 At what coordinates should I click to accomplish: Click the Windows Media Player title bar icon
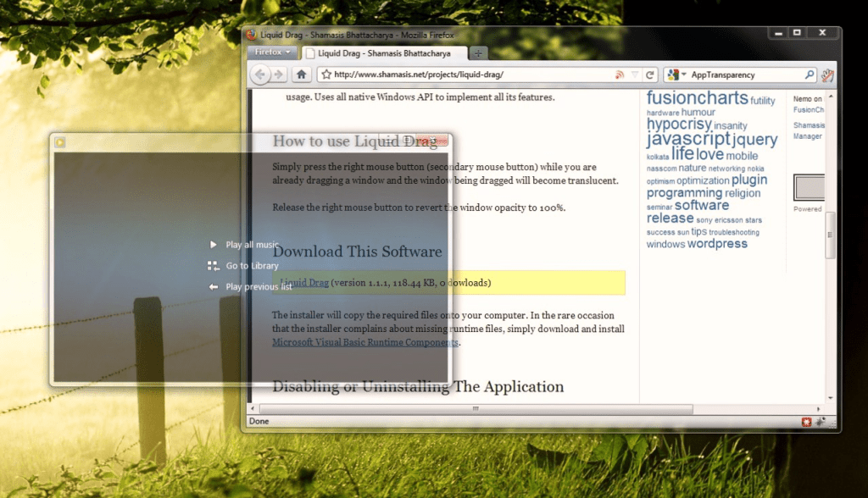point(59,141)
